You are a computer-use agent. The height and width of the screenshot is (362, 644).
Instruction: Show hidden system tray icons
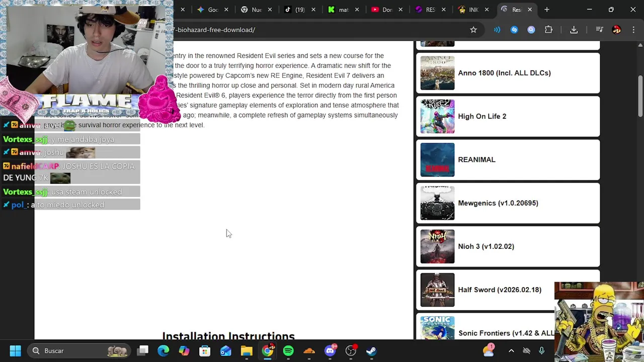[x=511, y=351]
